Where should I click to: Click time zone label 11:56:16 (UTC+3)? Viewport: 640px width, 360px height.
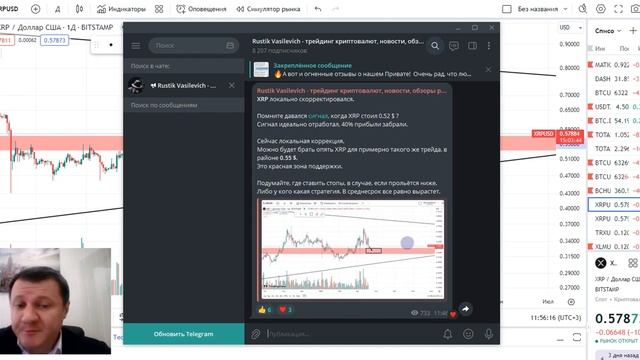(556, 317)
